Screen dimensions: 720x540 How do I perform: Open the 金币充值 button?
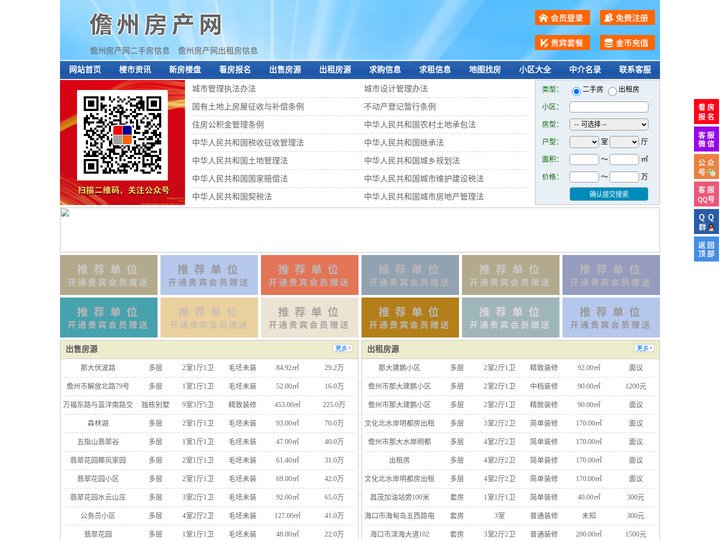(627, 43)
